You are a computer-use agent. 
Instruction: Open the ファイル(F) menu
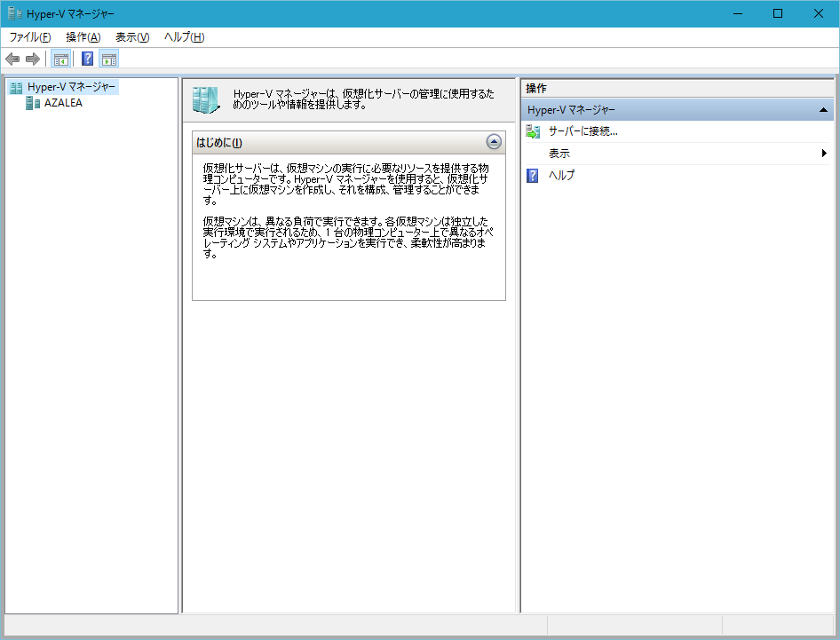[x=30, y=37]
